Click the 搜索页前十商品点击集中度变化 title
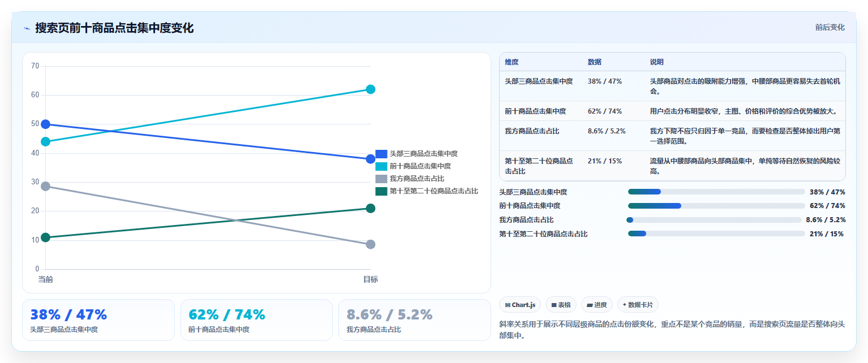868x363 pixels. coord(114,28)
